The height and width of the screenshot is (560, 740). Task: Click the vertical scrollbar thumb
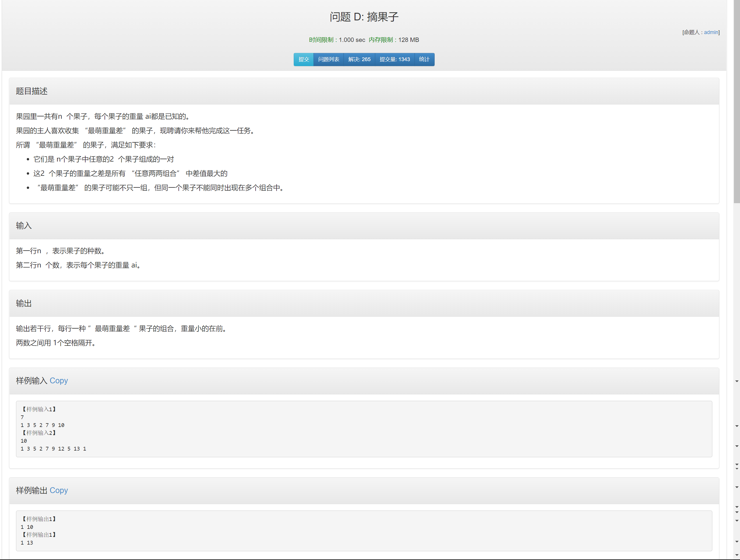pos(737,100)
